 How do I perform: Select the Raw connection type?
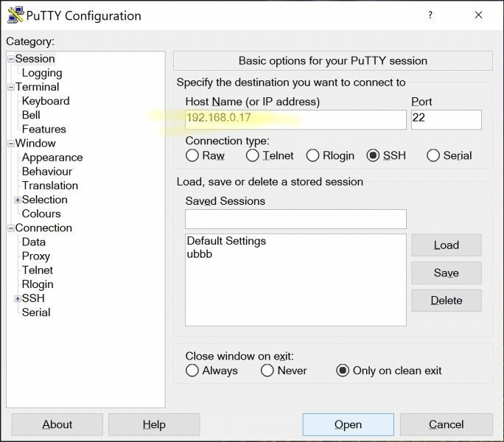click(192, 155)
